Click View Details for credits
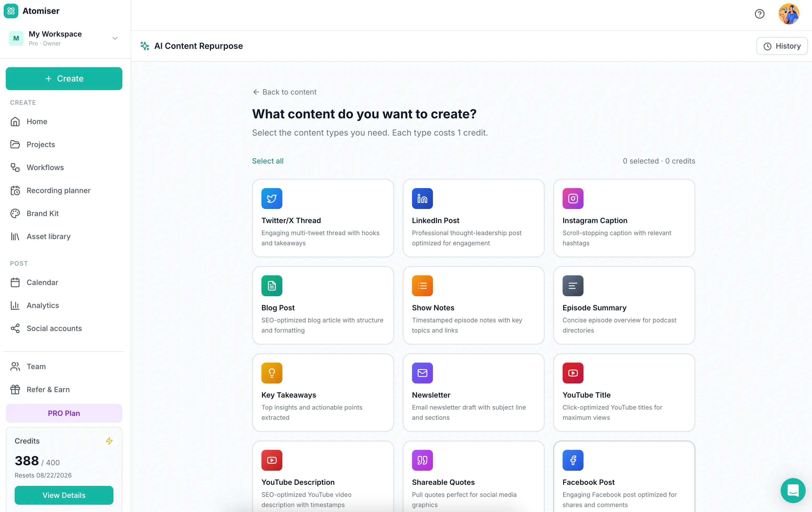The height and width of the screenshot is (512, 812). pos(64,495)
